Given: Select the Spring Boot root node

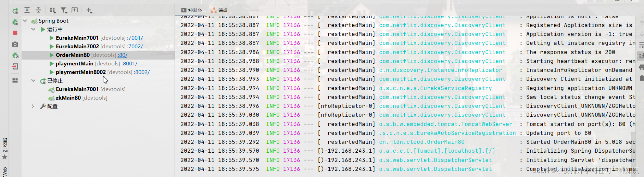Looking at the screenshot, I should click(53, 21).
